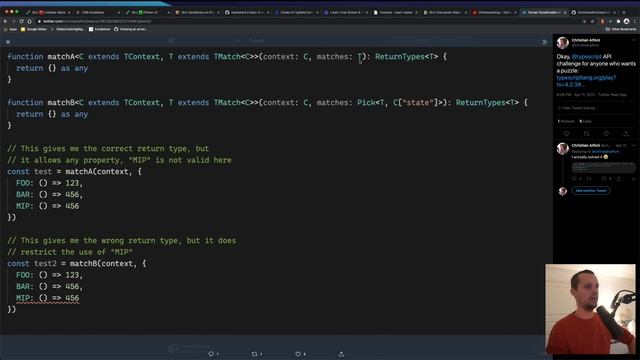Share the tweet using the bottom bar icon
Viewport: 640px width, 360px height.
341,354
